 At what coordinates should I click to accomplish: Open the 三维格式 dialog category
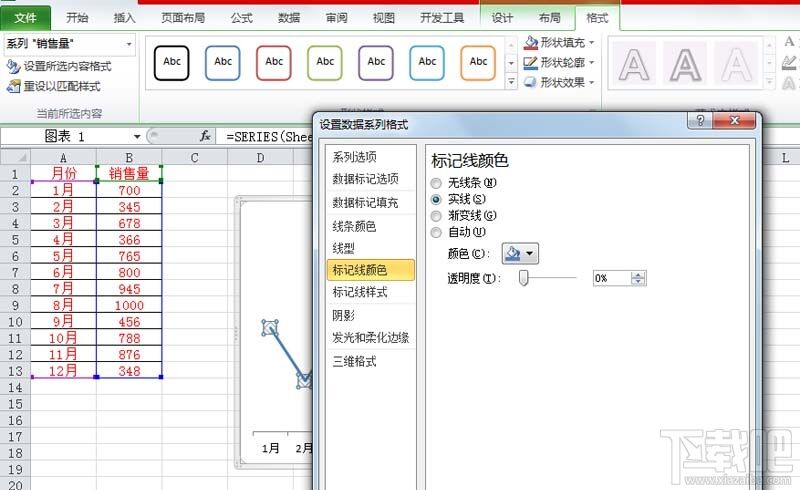(371, 361)
